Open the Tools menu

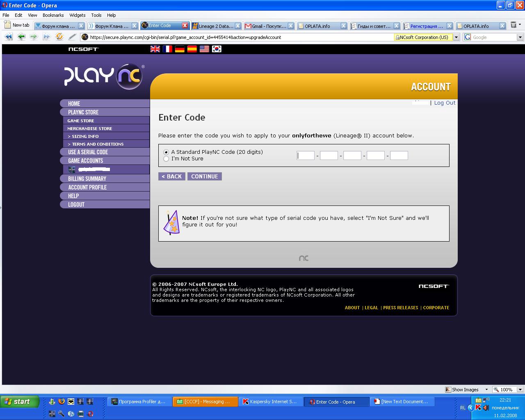pos(96,15)
